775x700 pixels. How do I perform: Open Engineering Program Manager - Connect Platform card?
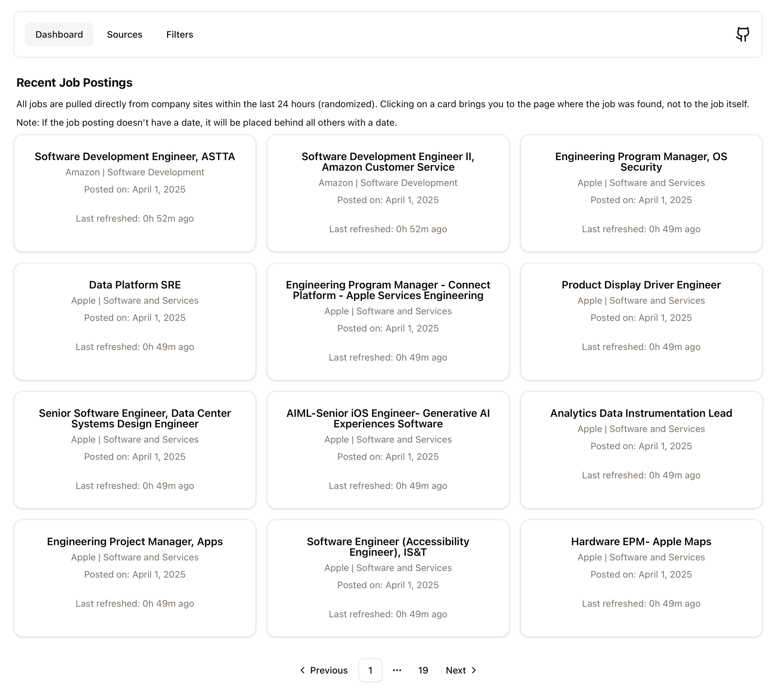point(388,322)
